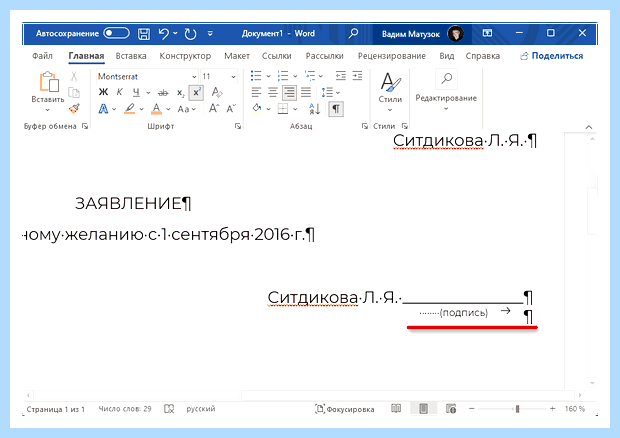Apply numbered list
This screenshot has height=438, width=620.
tap(283, 76)
